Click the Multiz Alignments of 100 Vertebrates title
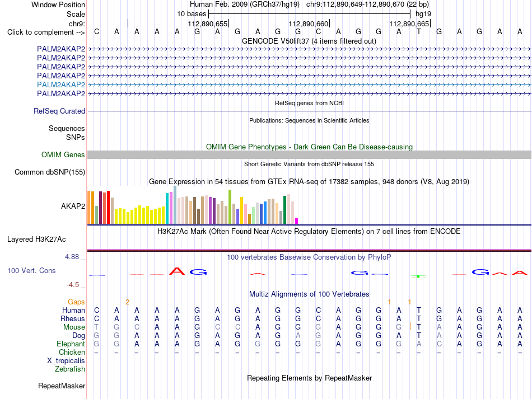 309,294
